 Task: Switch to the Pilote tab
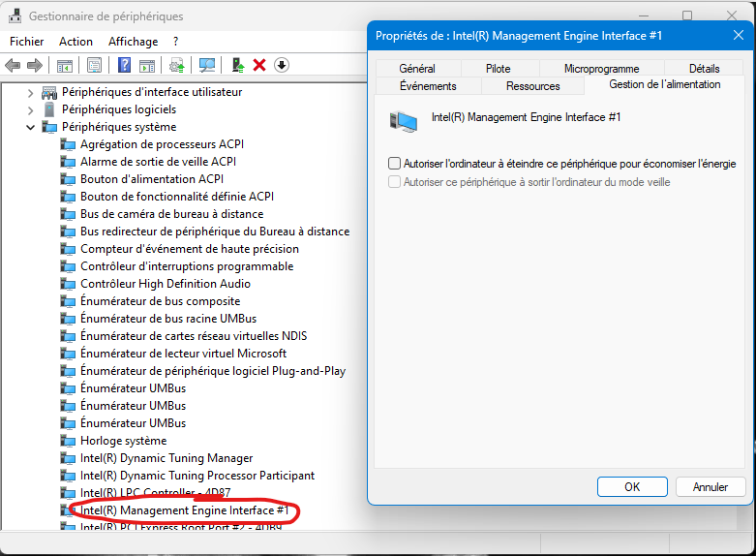pos(499,69)
